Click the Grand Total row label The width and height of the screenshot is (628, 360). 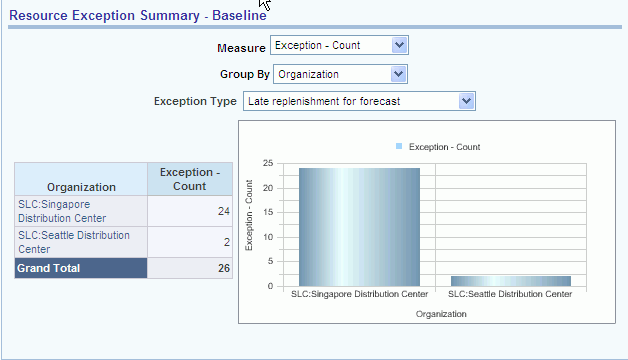[x=81, y=268]
